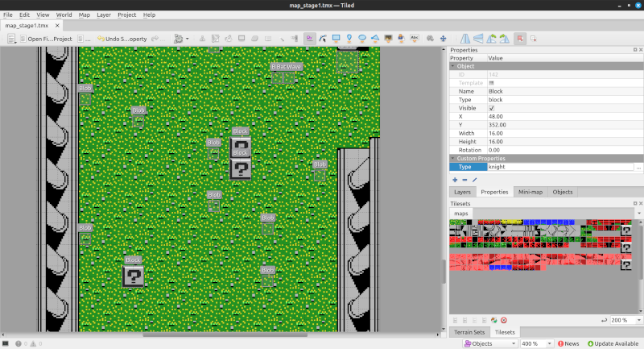Open the Command icon dropdown arrow
644x349 pixels.
pyautogui.click(x=188, y=39)
